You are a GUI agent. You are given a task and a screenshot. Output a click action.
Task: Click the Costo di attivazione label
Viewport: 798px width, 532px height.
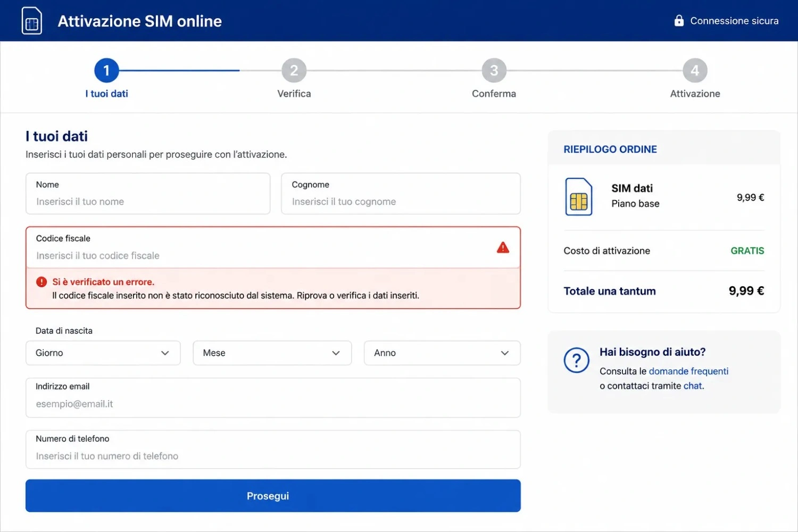(x=606, y=251)
